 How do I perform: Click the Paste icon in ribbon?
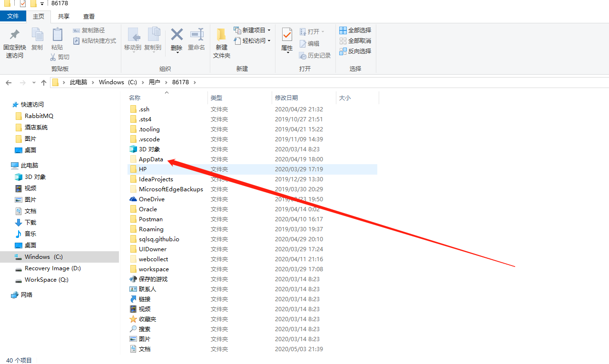(57, 35)
